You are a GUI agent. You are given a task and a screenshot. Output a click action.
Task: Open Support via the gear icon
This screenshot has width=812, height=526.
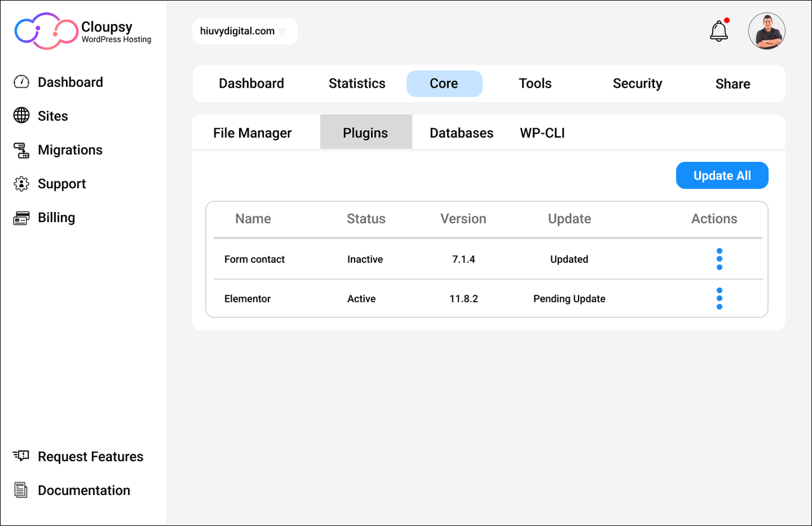coord(21,183)
